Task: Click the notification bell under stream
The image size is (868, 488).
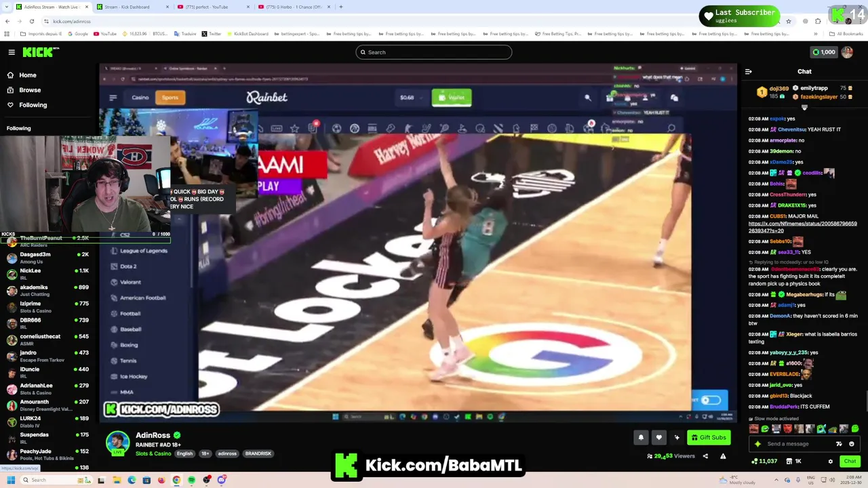Action: (641, 437)
